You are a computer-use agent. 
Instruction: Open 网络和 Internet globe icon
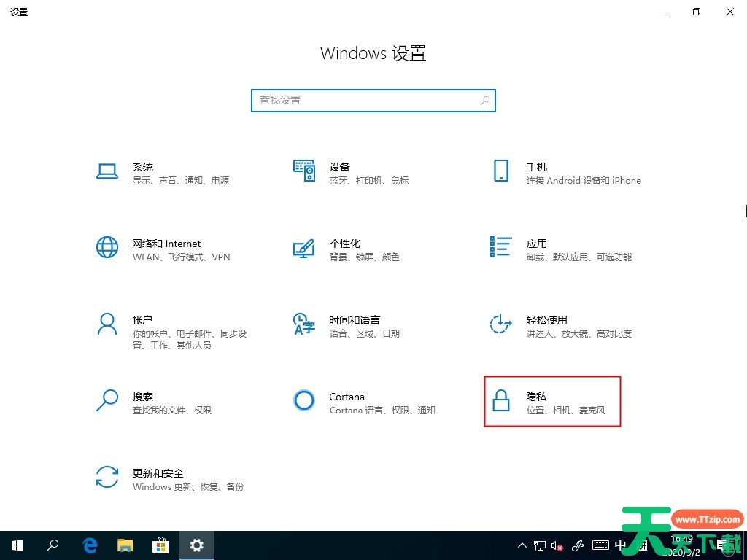[107, 247]
